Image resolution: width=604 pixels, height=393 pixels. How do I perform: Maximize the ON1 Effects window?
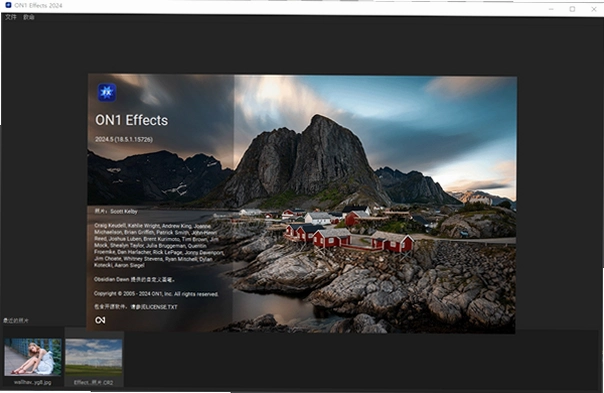pos(572,9)
